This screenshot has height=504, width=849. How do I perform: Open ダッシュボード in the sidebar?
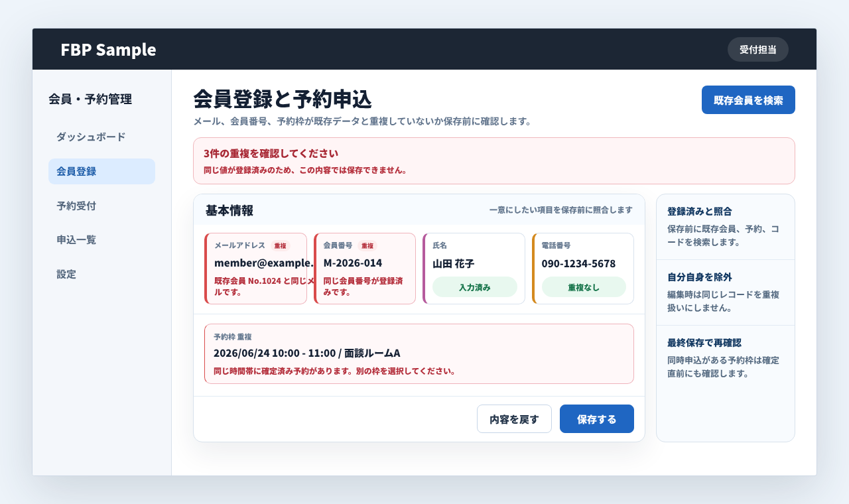101,137
